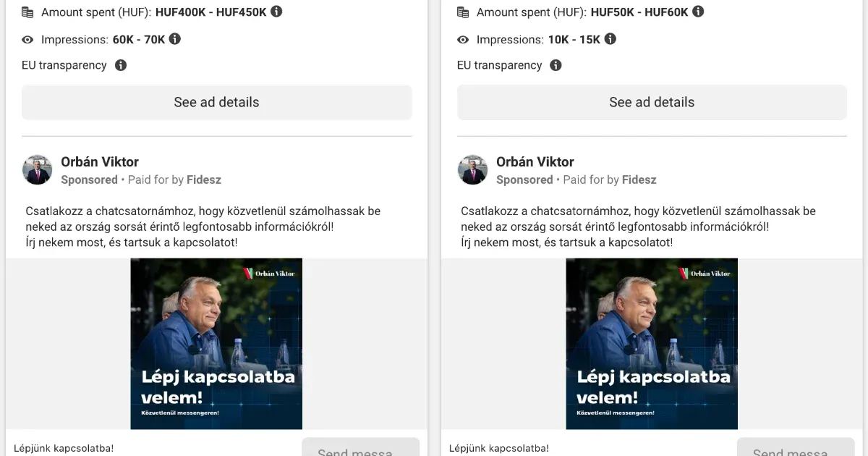Click Orbán Viktor profile picture in right ad
The width and height of the screenshot is (868, 456).
tap(472, 170)
